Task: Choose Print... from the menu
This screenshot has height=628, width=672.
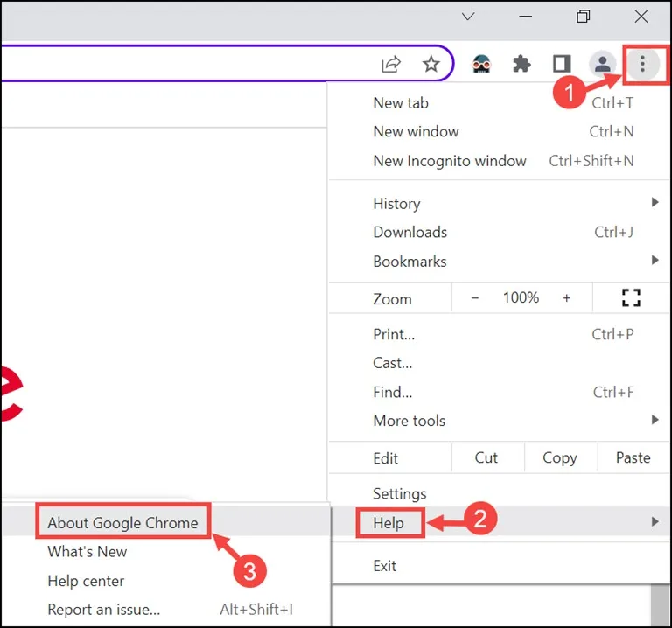Action: click(x=500, y=334)
